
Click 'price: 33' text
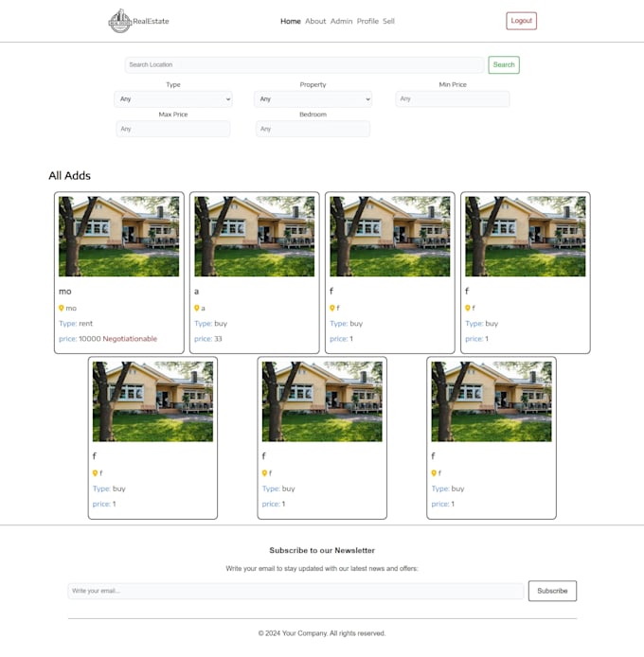(208, 339)
